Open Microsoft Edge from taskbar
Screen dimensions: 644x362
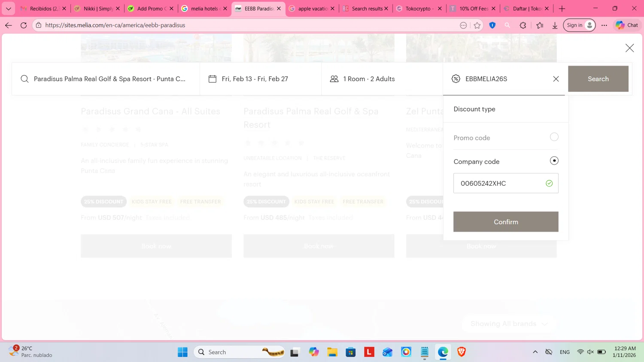[x=443, y=352]
